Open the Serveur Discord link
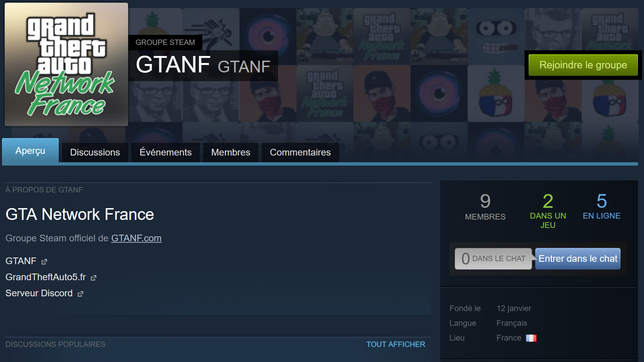644x362 pixels. [39, 293]
